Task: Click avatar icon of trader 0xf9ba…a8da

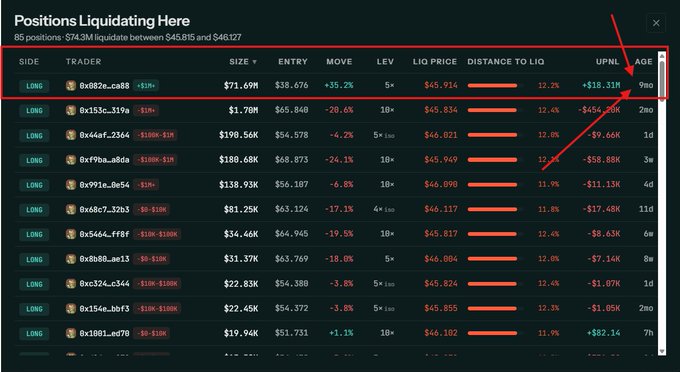Action: point(71,160)
